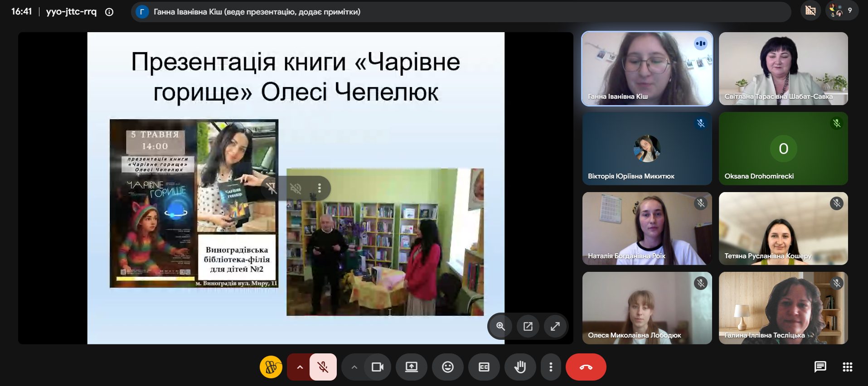Turn on closed captions
This screenshot has width=868, height=386.
pos(484,367)
